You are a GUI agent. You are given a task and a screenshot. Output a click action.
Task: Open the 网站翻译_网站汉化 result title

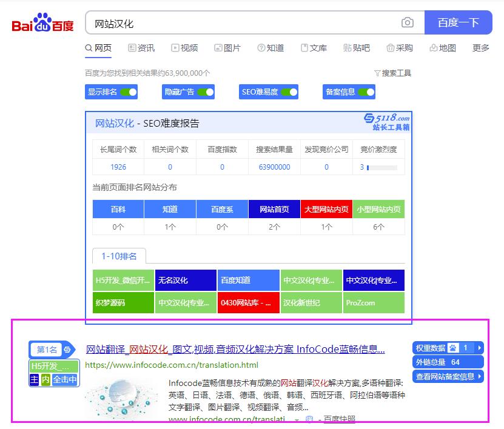[x=235, y=349]
